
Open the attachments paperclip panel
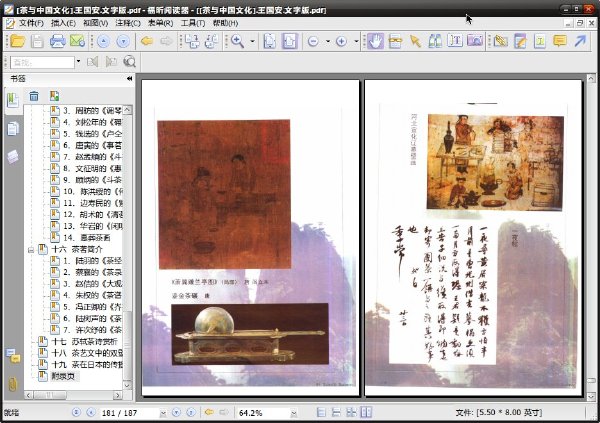point(13,384)
